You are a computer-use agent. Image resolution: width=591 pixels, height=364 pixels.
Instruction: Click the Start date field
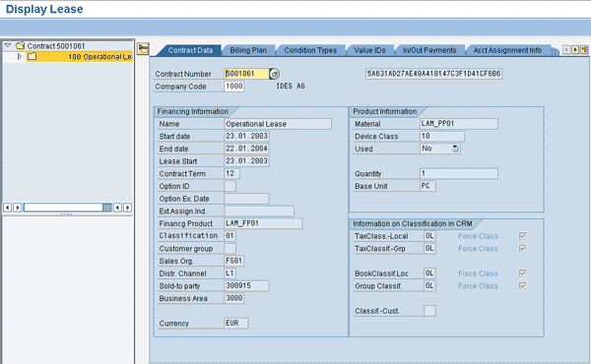246,137
